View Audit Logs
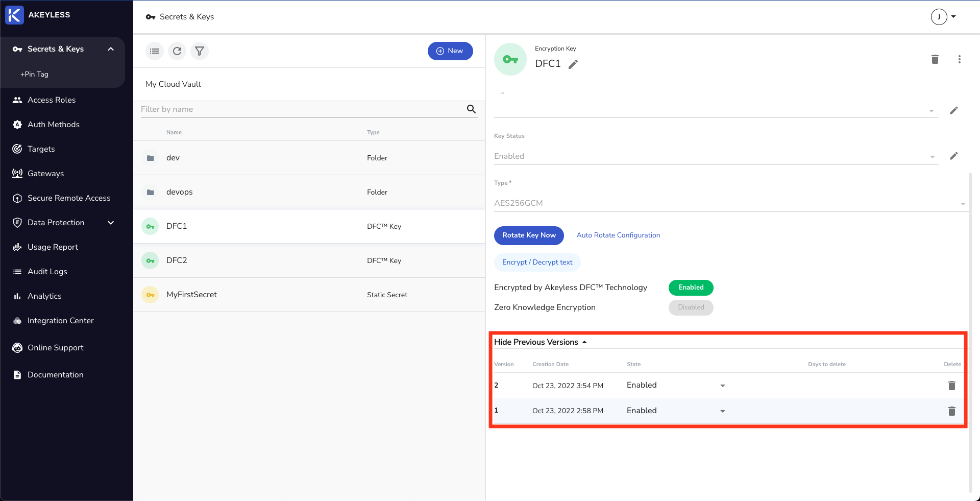 point(47,272)
